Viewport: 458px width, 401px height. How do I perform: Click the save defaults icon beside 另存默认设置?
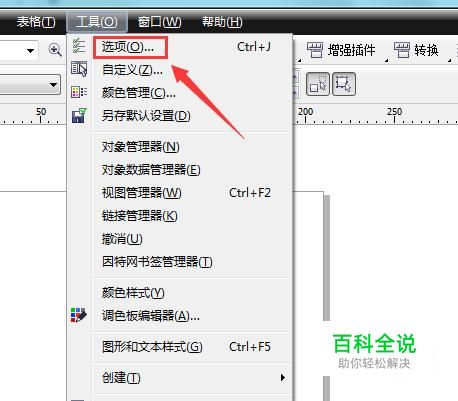pyautogui.click(x=79, y=115)
